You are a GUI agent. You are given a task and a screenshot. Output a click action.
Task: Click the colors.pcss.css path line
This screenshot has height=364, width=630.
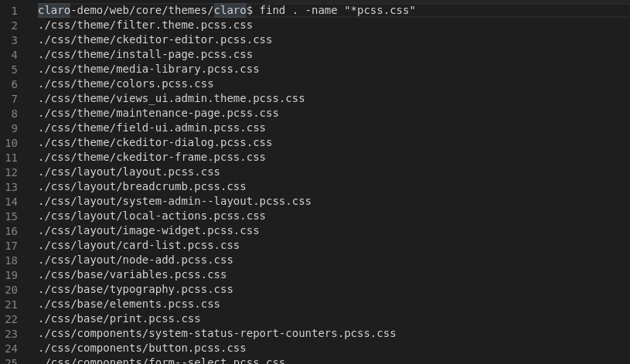(125, 83)
